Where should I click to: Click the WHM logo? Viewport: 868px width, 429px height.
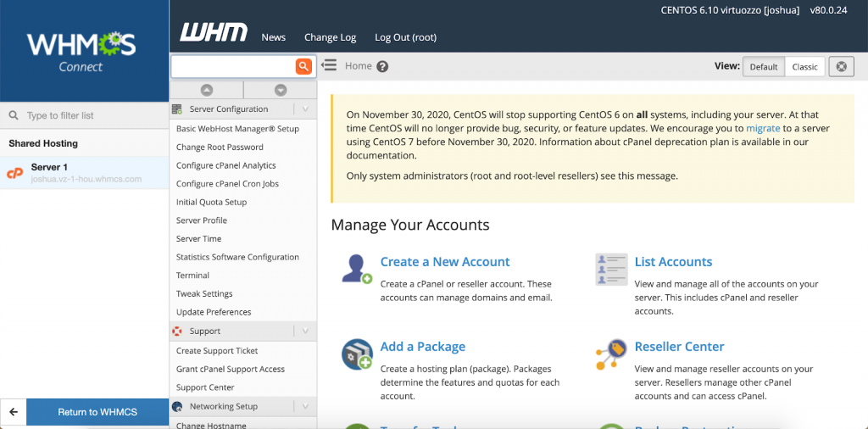[213, 32]
